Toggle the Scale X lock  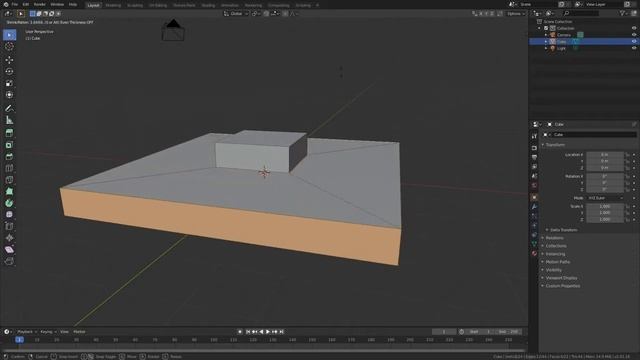pyautogui.click(x=627, y=207)
